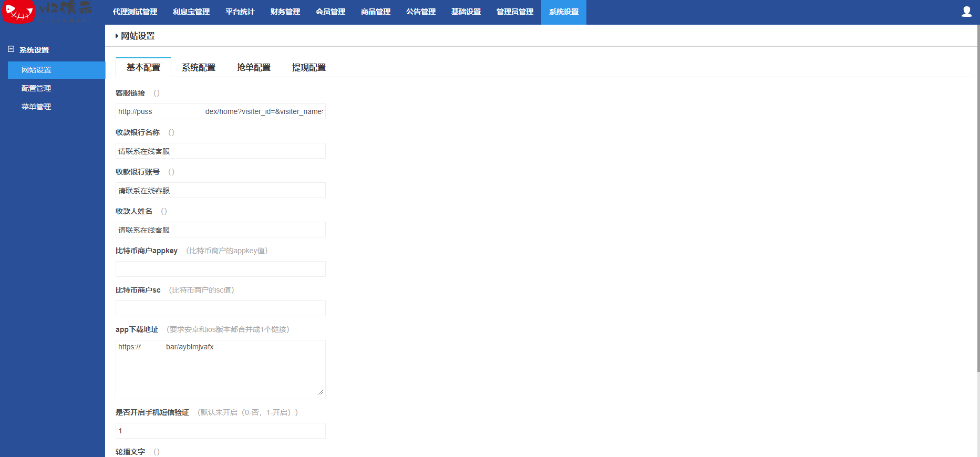Open 配置管理 in the sidebar

36,88
